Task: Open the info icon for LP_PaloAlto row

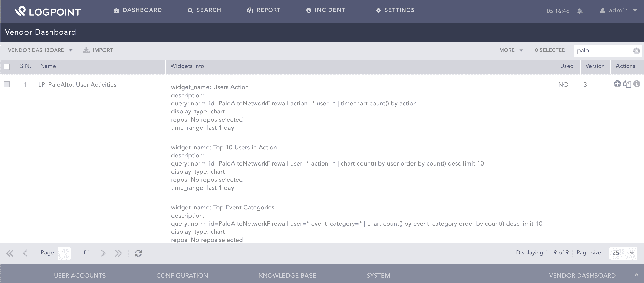Action: 637,84
